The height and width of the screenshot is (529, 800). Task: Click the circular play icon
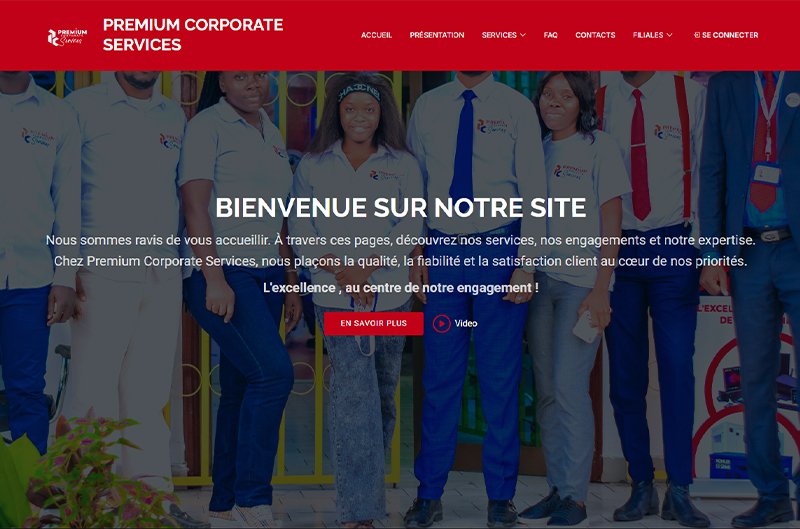(442, 323)
